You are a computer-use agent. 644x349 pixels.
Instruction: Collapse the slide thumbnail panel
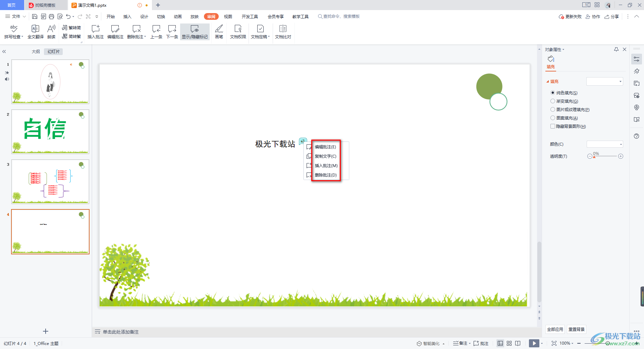click(x=4, y=52)
